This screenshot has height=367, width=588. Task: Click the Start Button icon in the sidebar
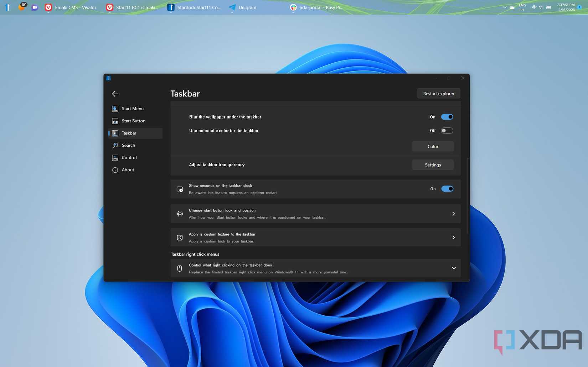115,121
